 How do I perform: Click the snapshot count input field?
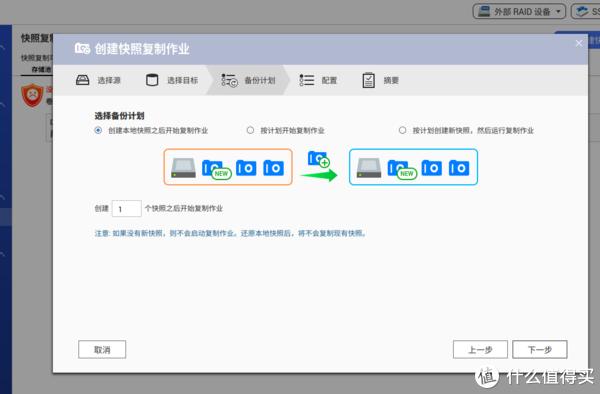pos(127,209)
